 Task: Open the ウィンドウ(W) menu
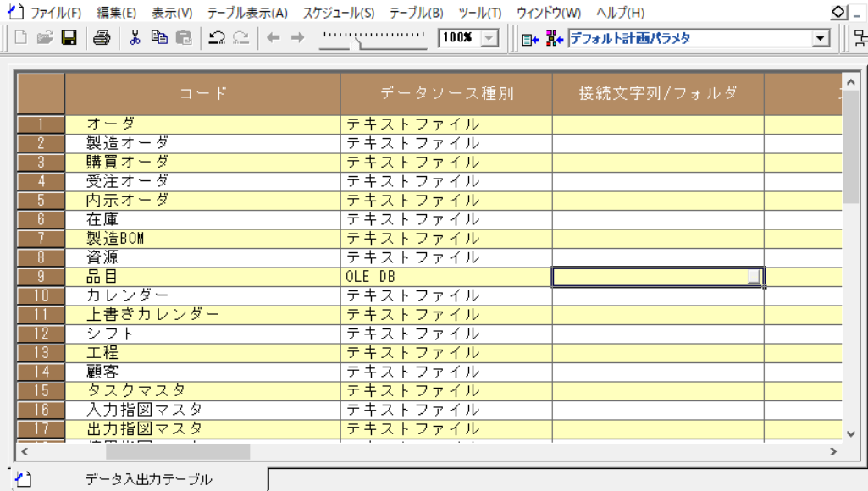[x=549, y=12]
